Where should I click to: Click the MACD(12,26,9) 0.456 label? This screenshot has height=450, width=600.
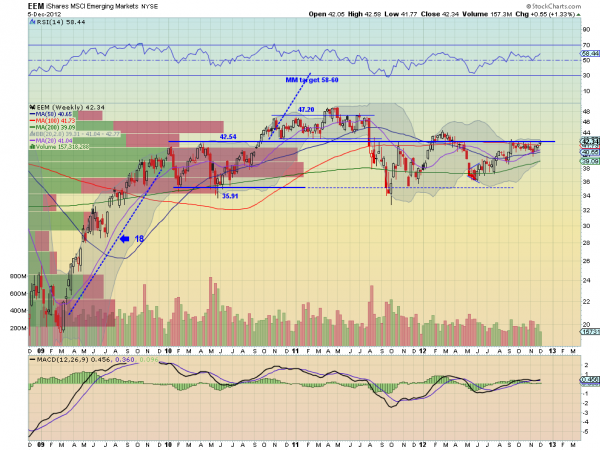[x=74, y=360]
